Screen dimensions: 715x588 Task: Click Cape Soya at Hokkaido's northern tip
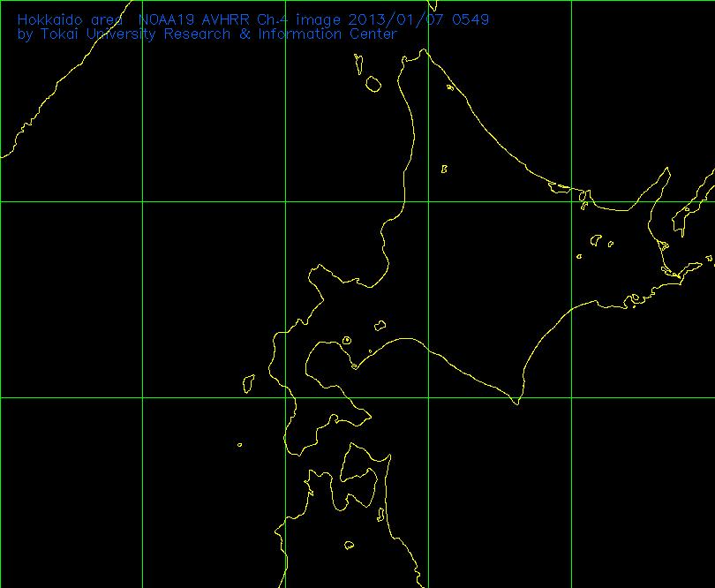tap(422, 50)
